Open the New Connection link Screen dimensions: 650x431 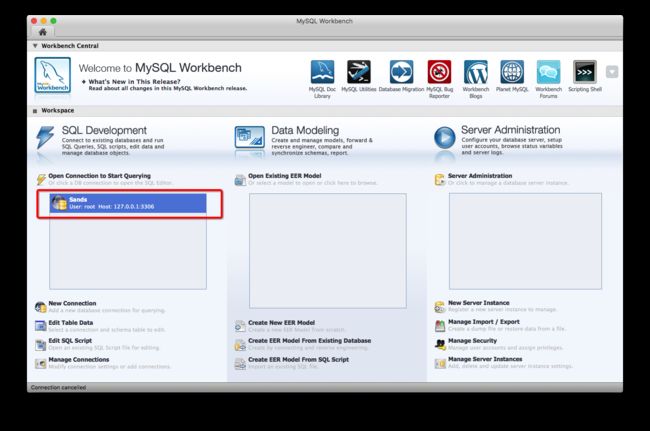tap(72, 303)
